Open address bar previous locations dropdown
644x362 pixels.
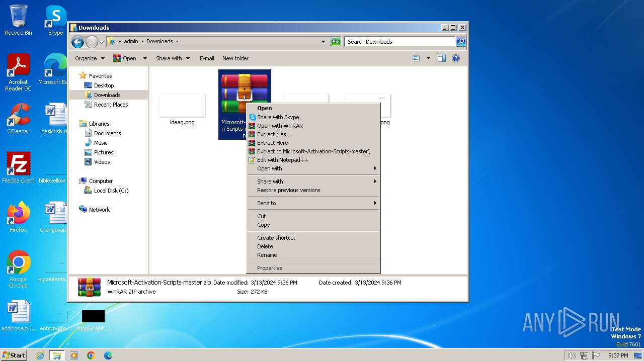(x=323, y=42)
